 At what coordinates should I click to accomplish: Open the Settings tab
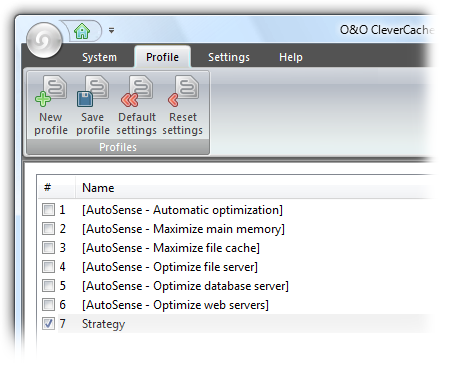tap(229, 57)
